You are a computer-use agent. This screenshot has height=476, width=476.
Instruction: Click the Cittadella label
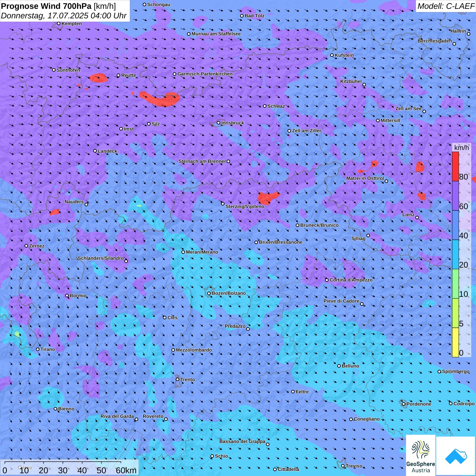[x=288, y=469]
